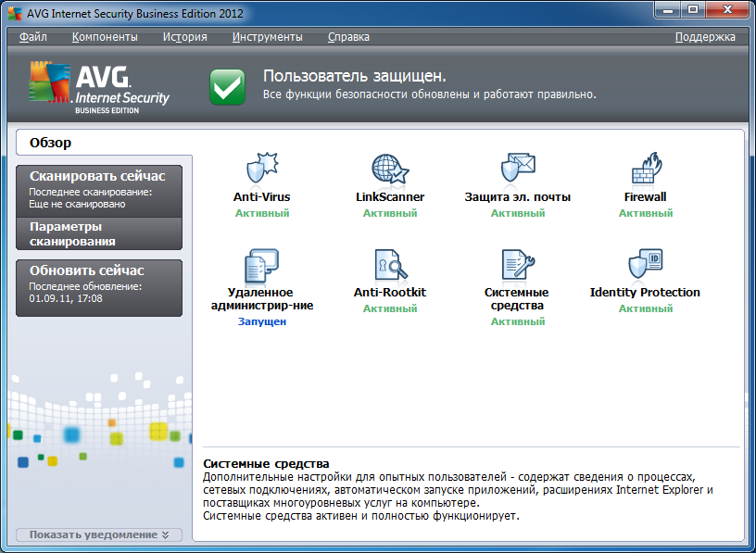This screenshot has height=553, width=756.
Task: Click the Системные средства description heading
Action: 266,464
